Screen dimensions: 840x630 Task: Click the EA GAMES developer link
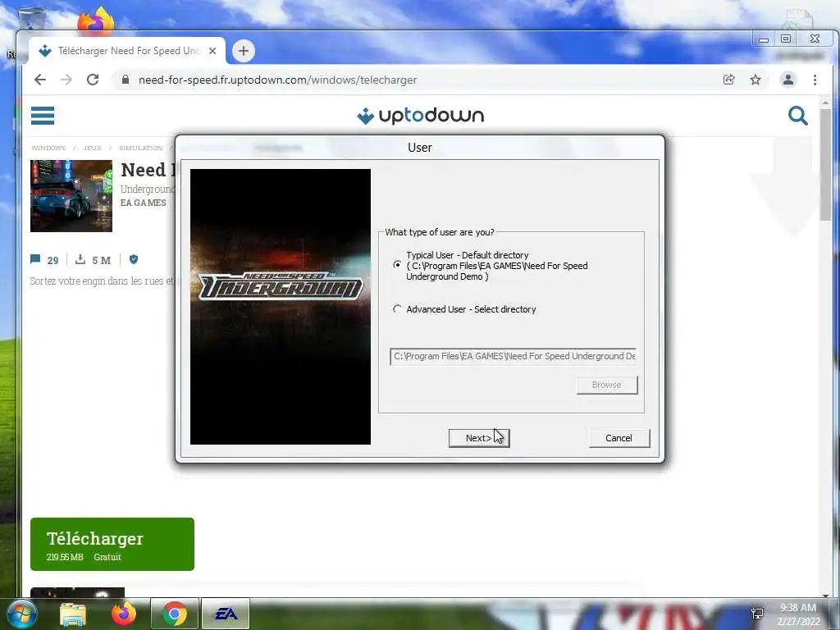point(143,203)
